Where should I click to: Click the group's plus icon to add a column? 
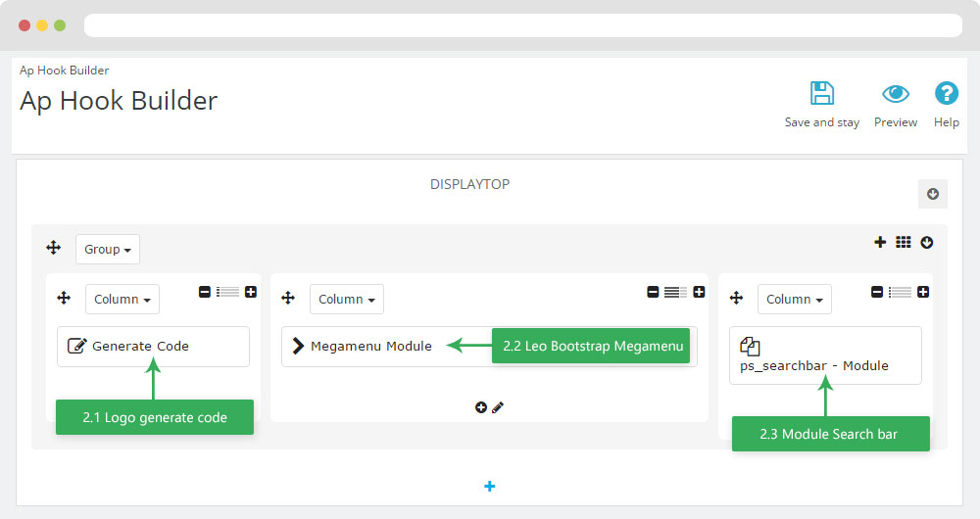880,242
